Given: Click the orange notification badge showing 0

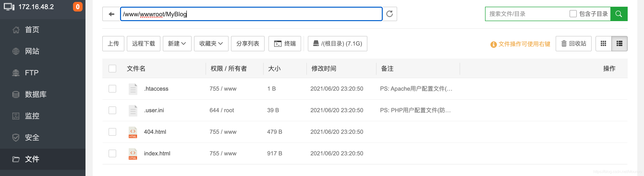Looking at the screenshot, I should click(x=78, y=7).
